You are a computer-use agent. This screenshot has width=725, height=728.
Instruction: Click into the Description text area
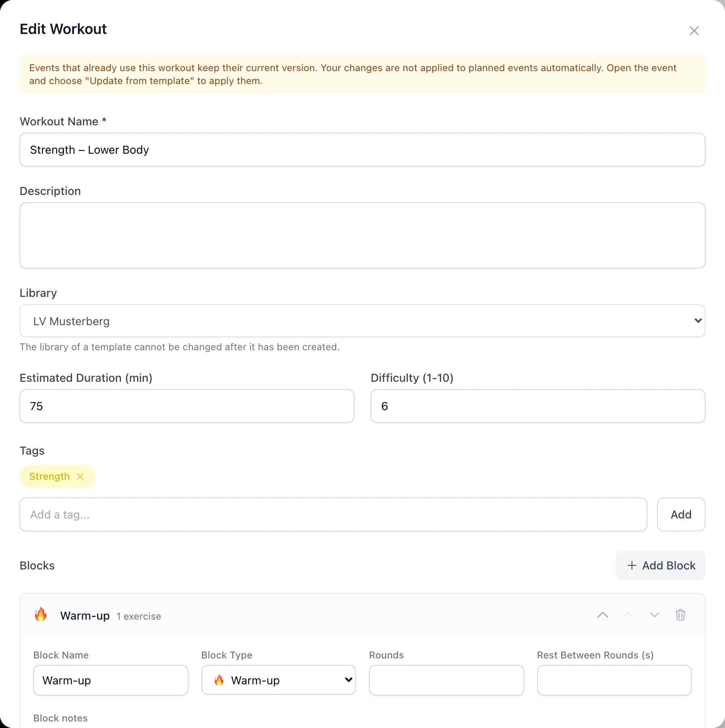(362, 235)
